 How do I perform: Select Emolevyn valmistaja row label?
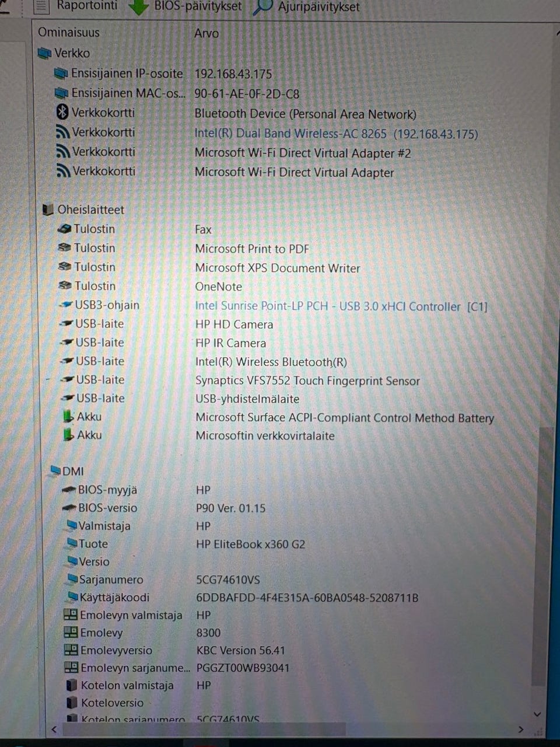coord(131,615)
